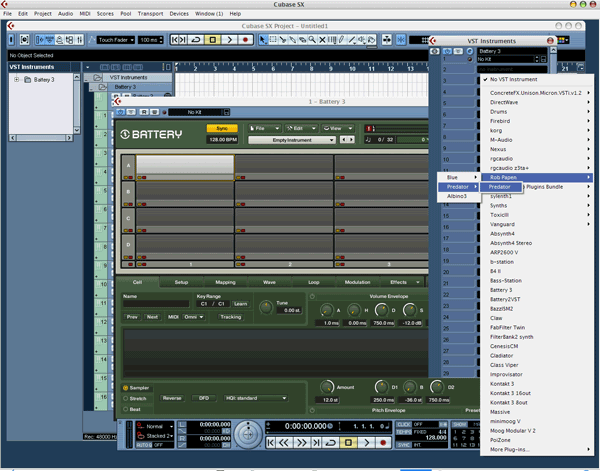Viewport: 600px width, 471px height.
Task: Select the arrow Object Selection tool
Action: [x=263, y=40]
